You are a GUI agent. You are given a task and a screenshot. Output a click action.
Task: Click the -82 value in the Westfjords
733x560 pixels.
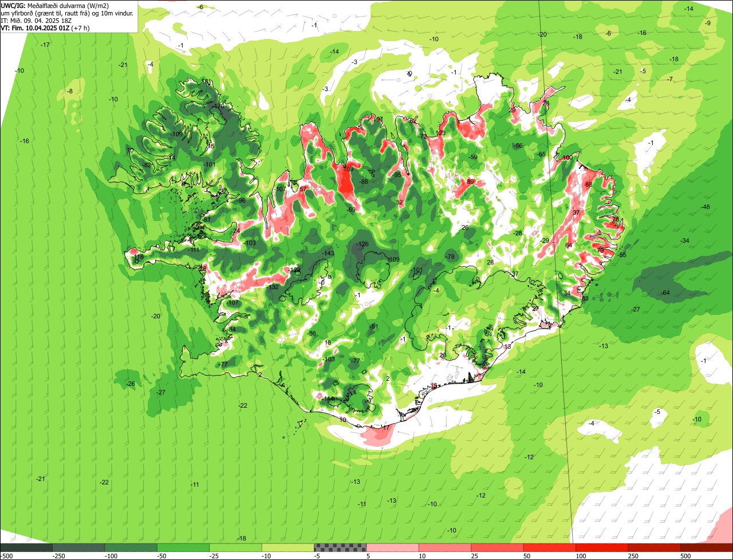(147, 165)
